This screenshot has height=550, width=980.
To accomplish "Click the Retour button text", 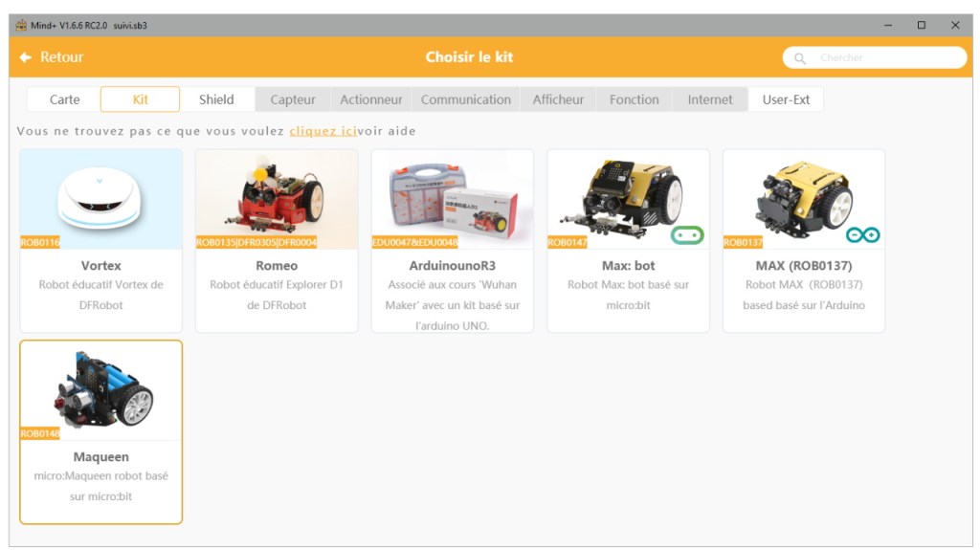I will coord(61,57).
